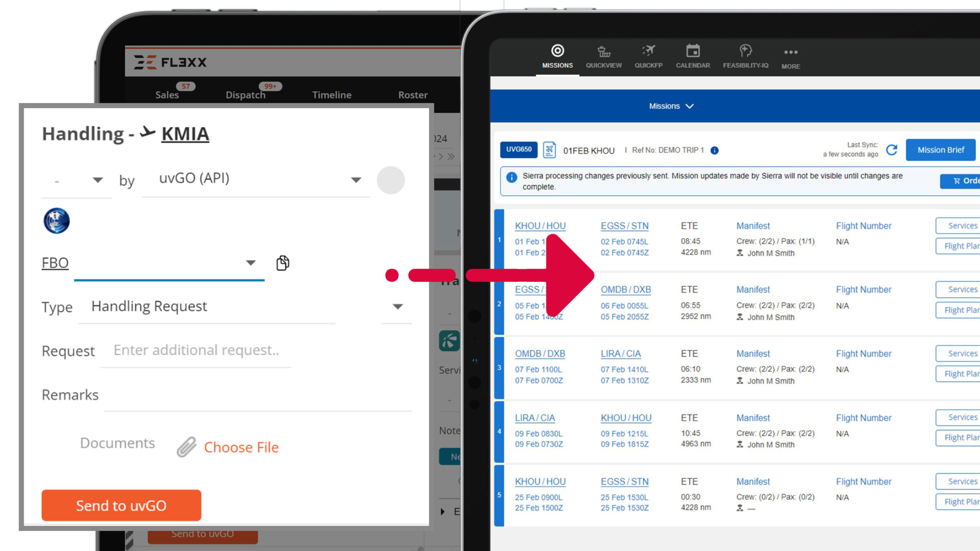The height and width of the screenshot is (551, 980).
Task: Open the Missions nav icon
Action: [557, 51]
